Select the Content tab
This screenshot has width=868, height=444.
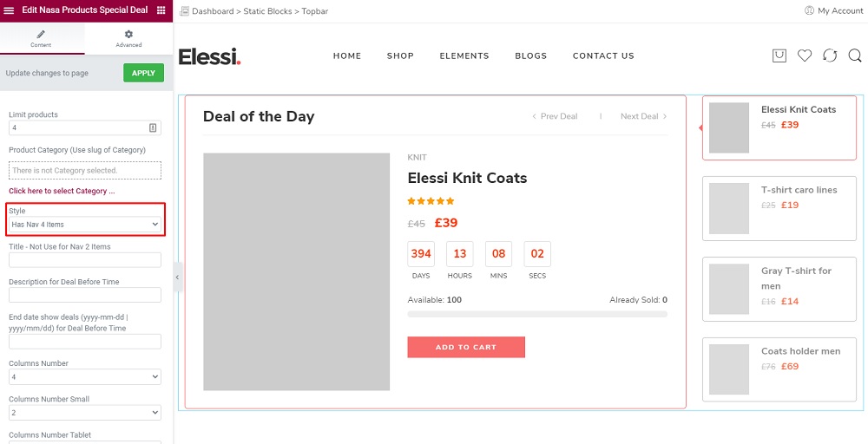41,39
